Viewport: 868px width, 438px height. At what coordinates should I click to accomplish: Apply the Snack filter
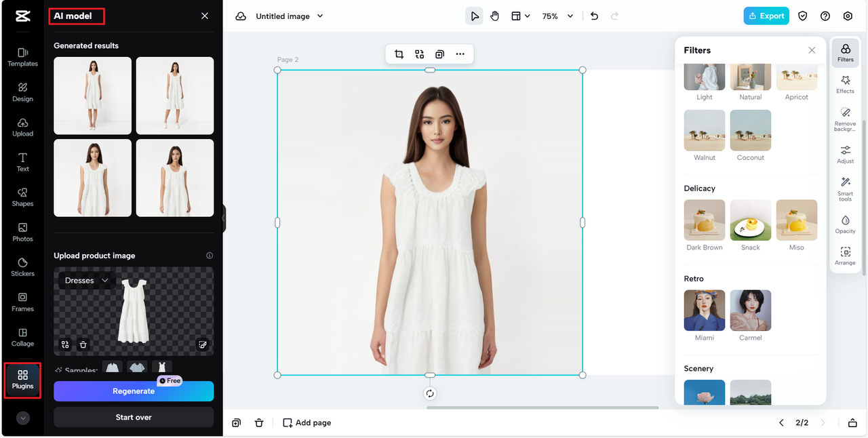751,220
